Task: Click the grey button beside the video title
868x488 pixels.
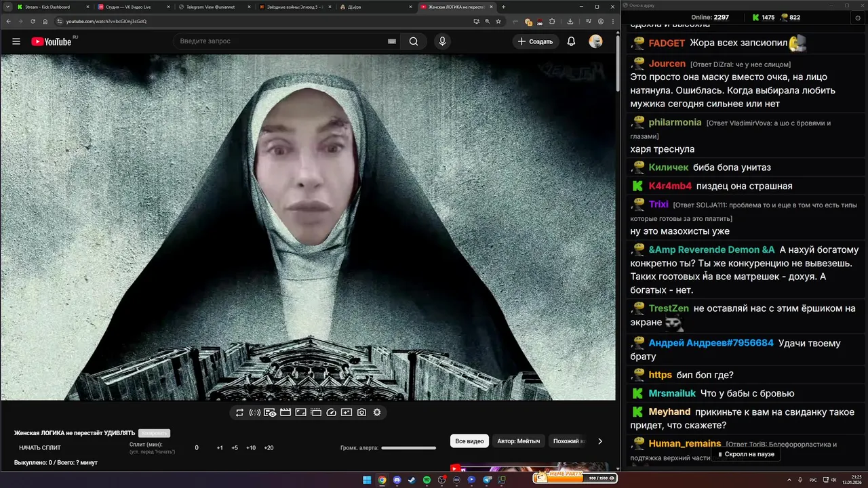Action: coord(154,433)
